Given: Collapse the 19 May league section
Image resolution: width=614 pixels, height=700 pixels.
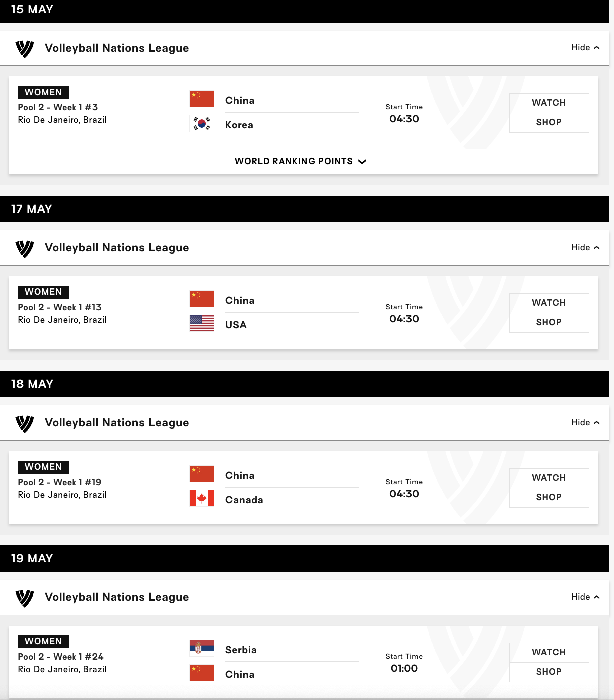Looking at the screenshot, I should [585, 597].
